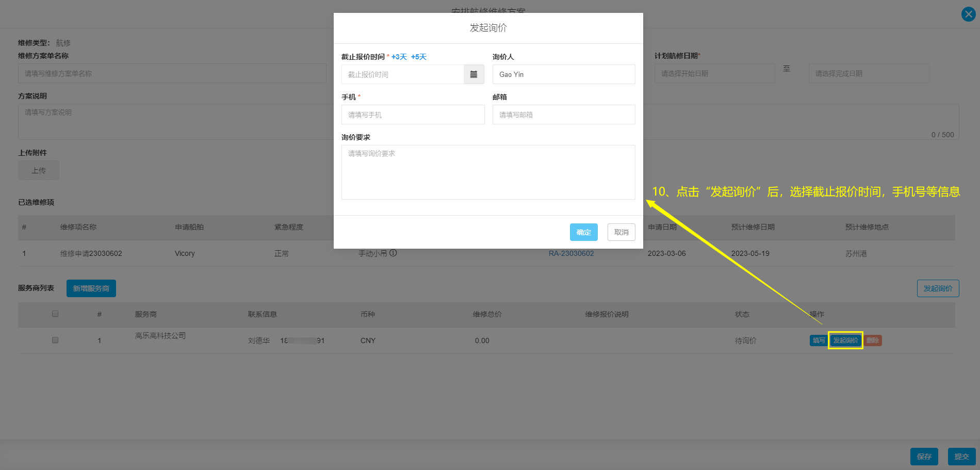The image size is (980, 470).
Task: Click the supplier name 高乐高科技公司
Action: click(x=160, y=336)
